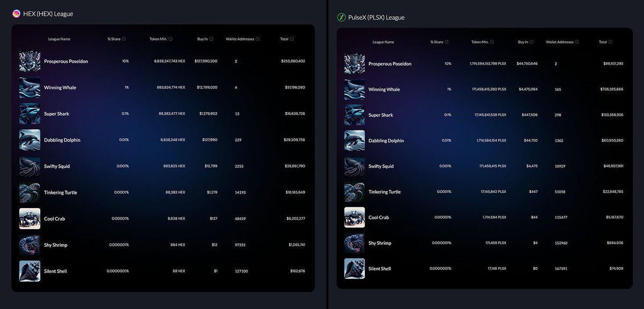Image resolution: width=644 pixels, height=309 pixels.
Task: Click the '$255,980,402' total value
Action: 293,61
